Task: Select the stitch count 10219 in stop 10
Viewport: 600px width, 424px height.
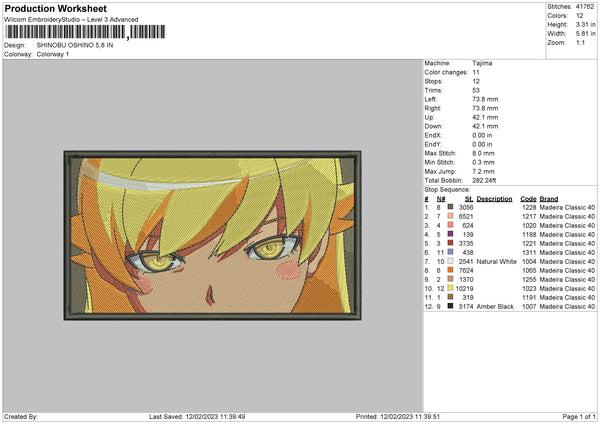Action: click(465, 289)
